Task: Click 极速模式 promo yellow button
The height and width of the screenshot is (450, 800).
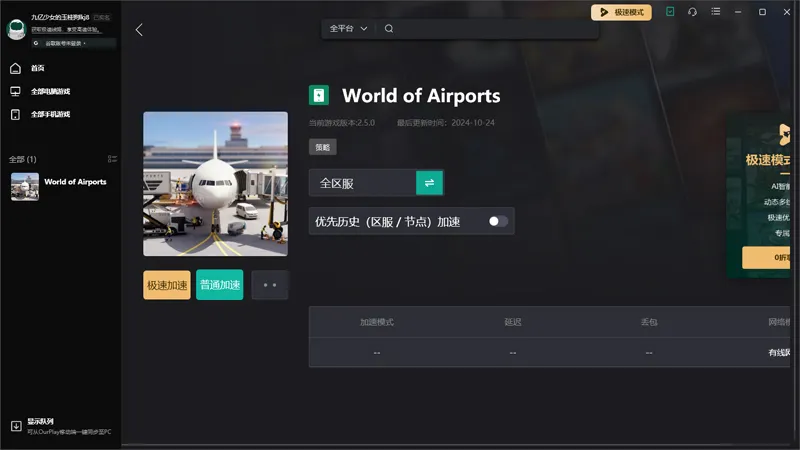Action: point(766,258)
